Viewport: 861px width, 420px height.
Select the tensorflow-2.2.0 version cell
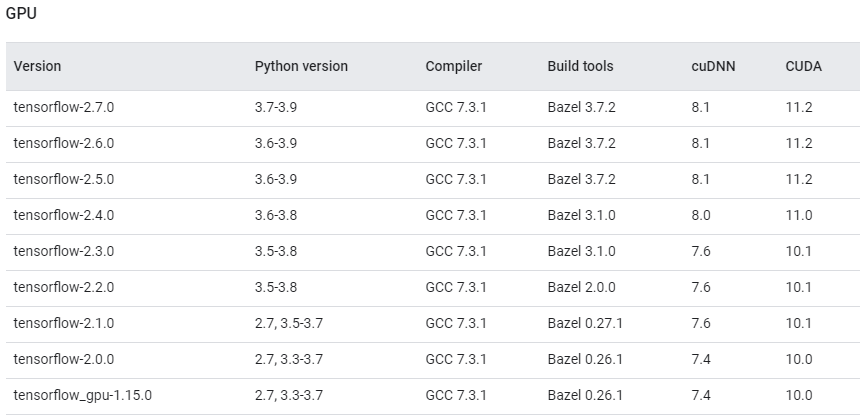point(64,287)
